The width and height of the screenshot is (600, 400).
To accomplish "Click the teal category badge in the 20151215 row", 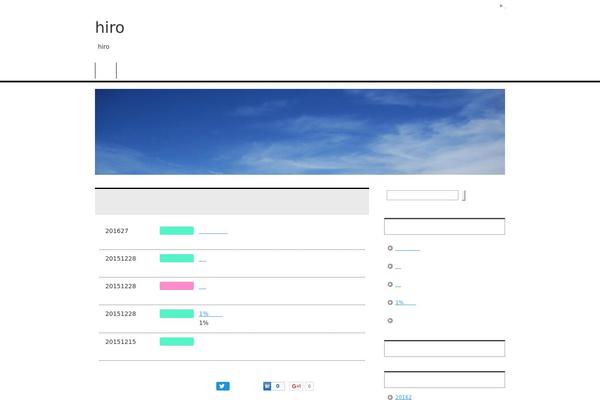I will [x=177, y=341].
